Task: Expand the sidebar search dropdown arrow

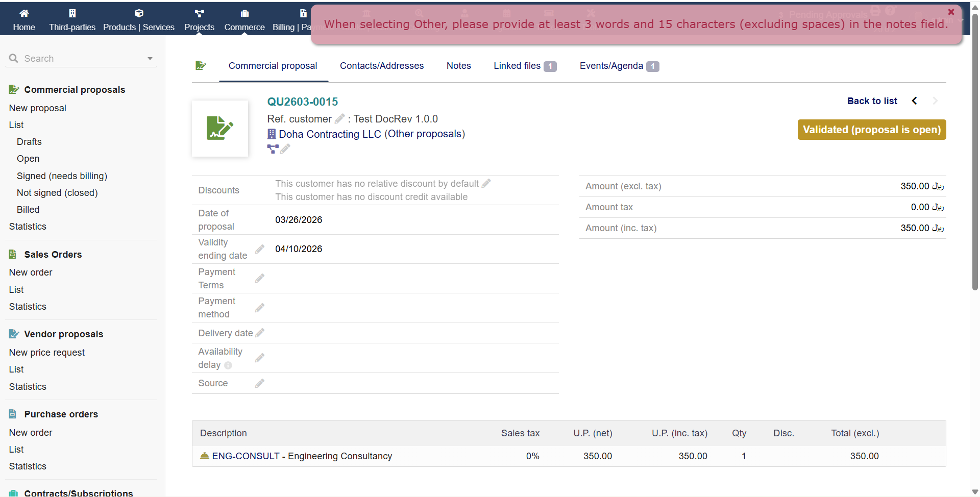Action: tap(150, 59)
